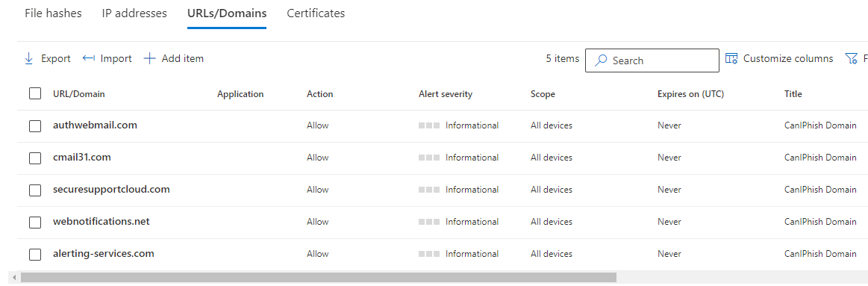Click the Import arrow icon

click(89, 58)
